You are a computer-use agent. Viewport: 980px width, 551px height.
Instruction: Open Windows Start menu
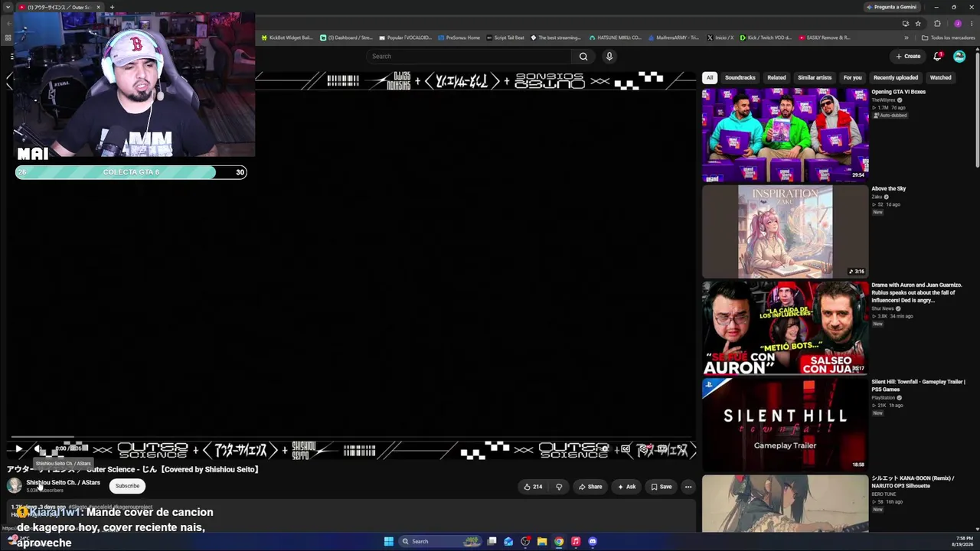click(x=389, y=542)
